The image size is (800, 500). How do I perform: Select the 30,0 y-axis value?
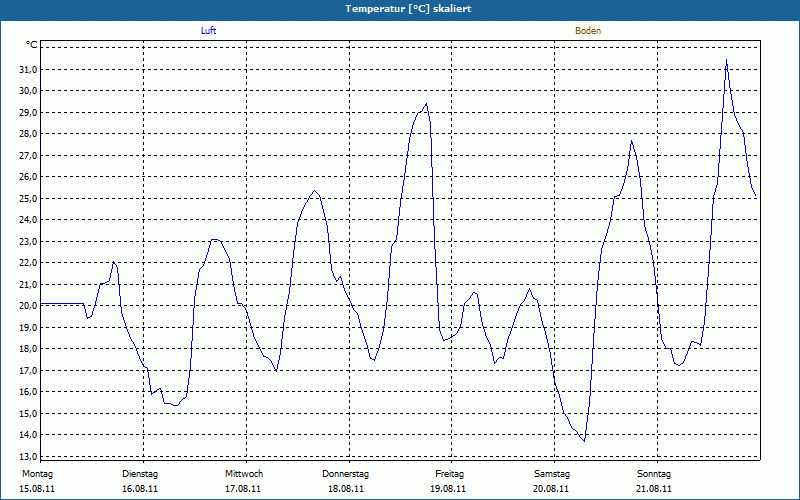[29, 91]
